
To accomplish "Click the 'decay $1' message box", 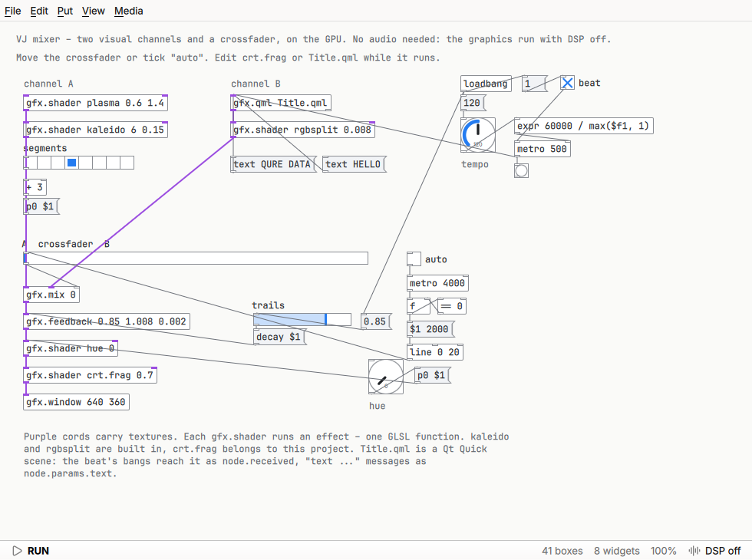I will 279,337.
